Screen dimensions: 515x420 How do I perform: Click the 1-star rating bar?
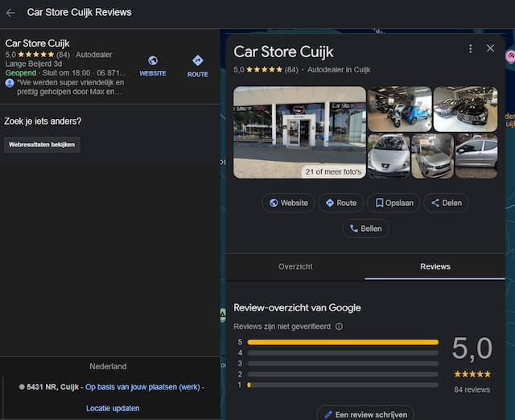point(343,385)
